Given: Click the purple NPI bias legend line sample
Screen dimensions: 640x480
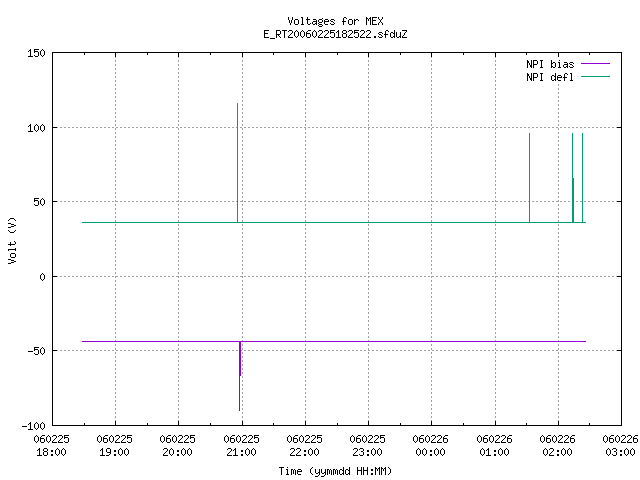Looking at the screenshot, I should tap(595, 64).
